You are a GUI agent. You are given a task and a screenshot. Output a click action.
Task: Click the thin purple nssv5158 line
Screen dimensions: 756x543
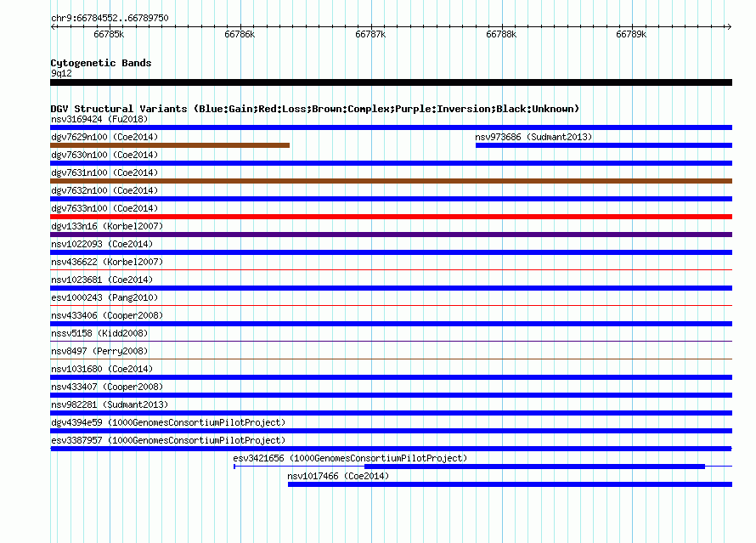tap(391, 341)
